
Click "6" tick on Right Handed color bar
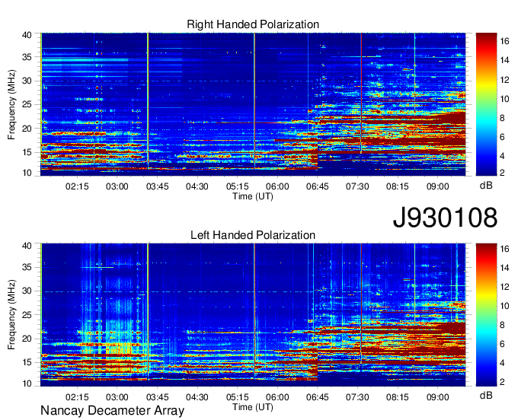tap(502, 137)
